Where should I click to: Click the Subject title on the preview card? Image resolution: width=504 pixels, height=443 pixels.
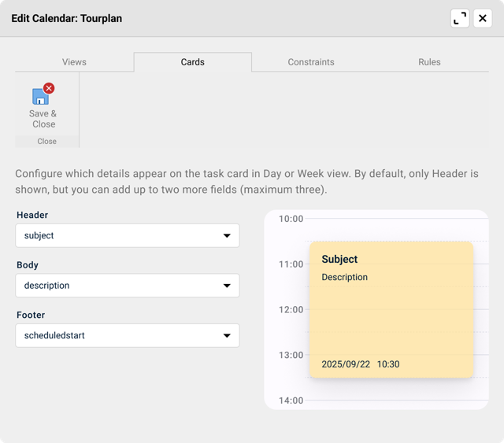[339, 260]
